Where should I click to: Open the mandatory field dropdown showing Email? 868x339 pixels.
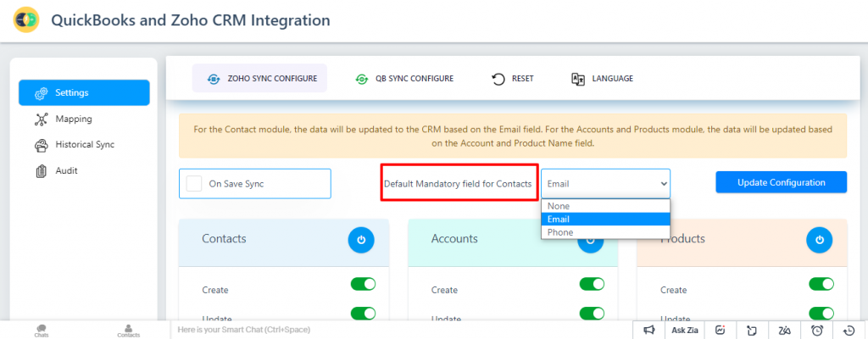[x=605, y=183]
